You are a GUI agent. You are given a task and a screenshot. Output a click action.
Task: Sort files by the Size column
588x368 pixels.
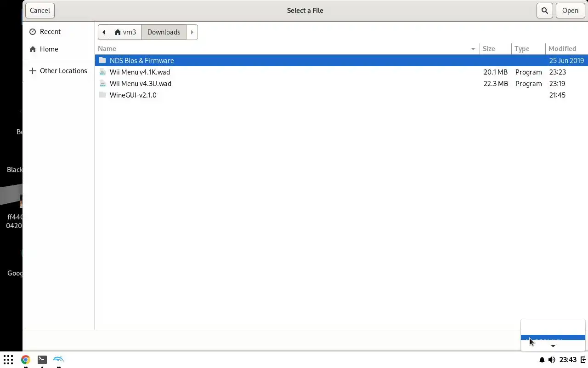[496, 49]
